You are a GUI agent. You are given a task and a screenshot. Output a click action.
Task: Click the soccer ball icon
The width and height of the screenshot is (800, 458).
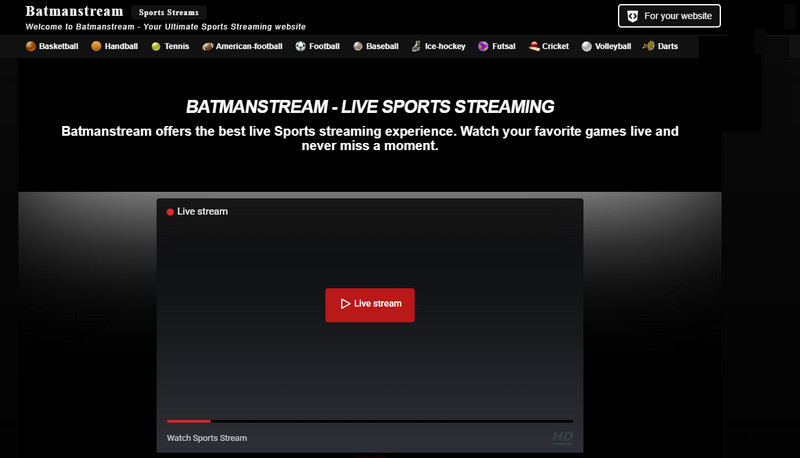(x=301, y=46)
